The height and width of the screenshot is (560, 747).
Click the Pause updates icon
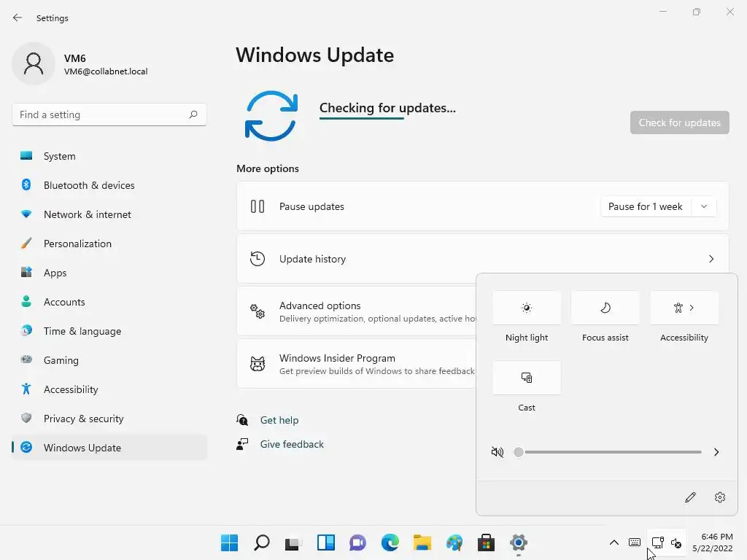258,206
